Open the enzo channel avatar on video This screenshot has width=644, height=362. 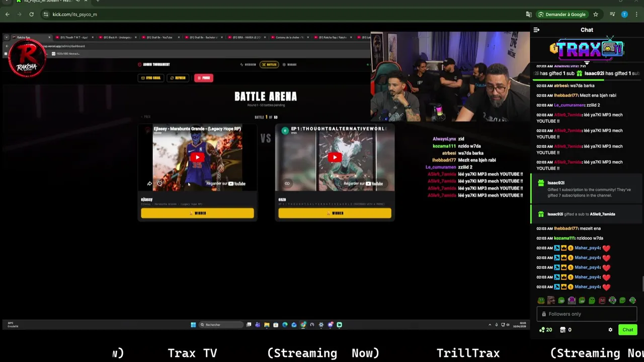click(x=285, y=130)
